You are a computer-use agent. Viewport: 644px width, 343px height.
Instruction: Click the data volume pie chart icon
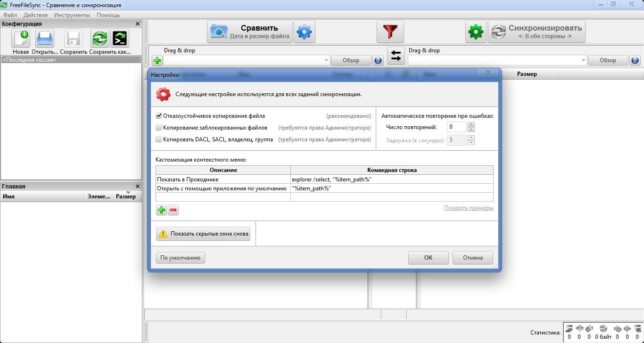(x=603, y=328)
